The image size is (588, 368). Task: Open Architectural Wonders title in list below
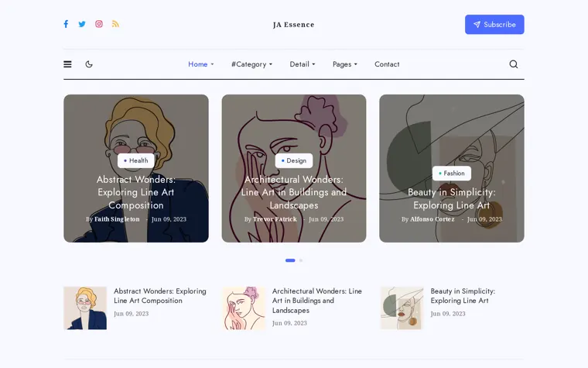click(317, 301)
